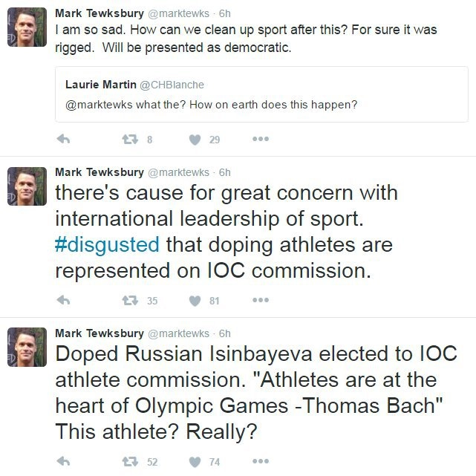476x476 pixels.
Task: Click Mark Tewksbury's avatar on the #disgusted tweet
Action: pyautogui.click(x=27, y=186)
